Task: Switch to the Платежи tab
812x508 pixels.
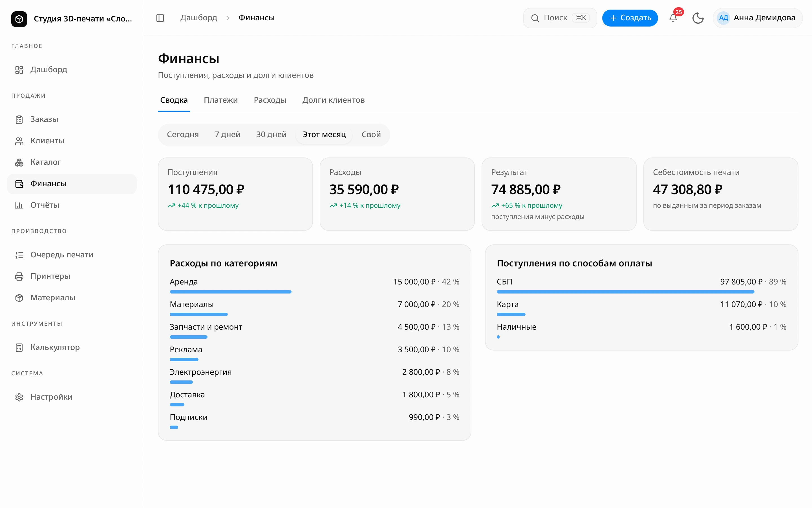Action: point(221,100)
